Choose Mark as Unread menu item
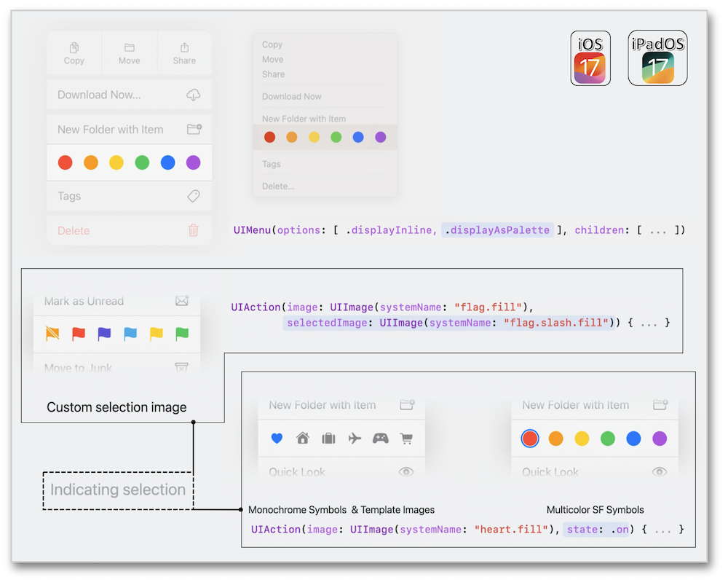This screenshot has height=585, width=728. click(117, 301)
